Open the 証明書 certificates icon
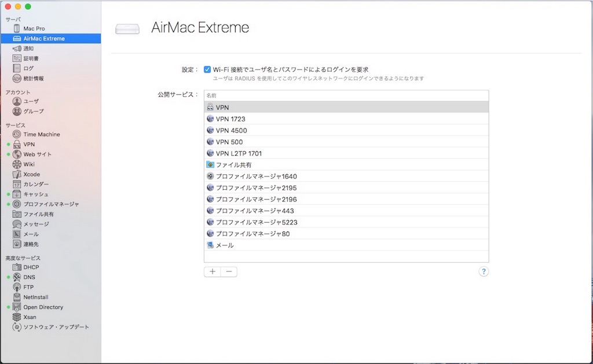The height and width of the screenshot is (364, 593). (x=17, y=58)
